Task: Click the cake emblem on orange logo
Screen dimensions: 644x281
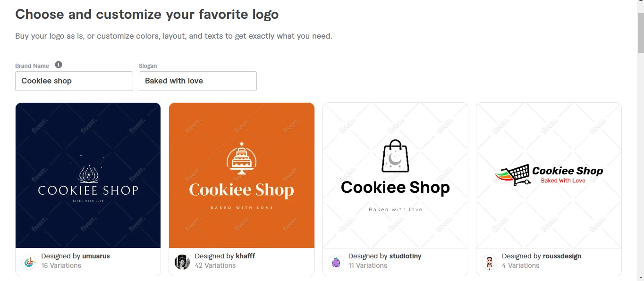Action: (241, 158)
